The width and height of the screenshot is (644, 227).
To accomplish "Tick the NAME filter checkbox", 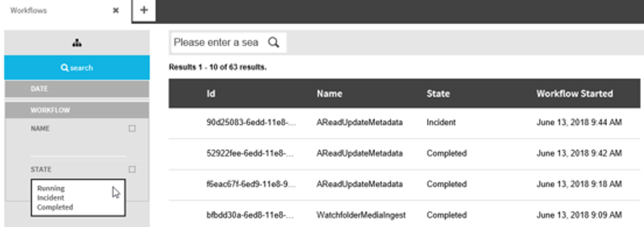I will coord(132,129).
